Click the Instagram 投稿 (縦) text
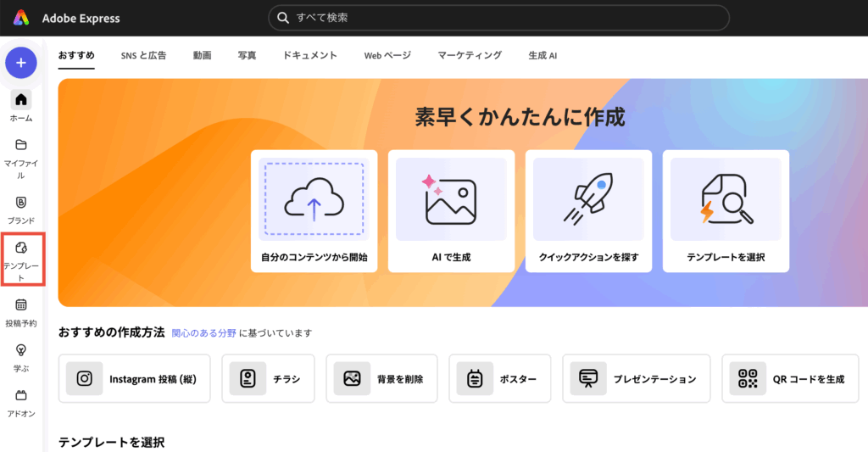Viewport: 868px width, 452px height. tap(153, 379)
